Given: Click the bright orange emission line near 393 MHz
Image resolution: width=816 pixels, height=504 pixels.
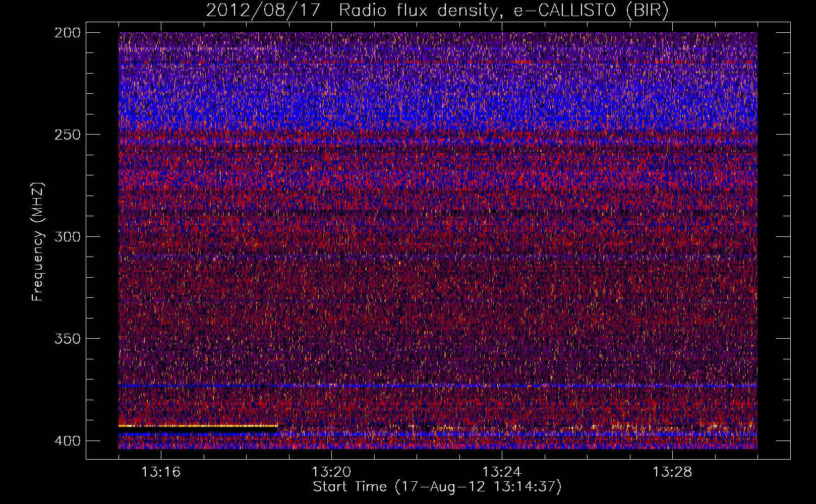Looking at the screenshot, I should pyautogui.click(x=198, y=426).
